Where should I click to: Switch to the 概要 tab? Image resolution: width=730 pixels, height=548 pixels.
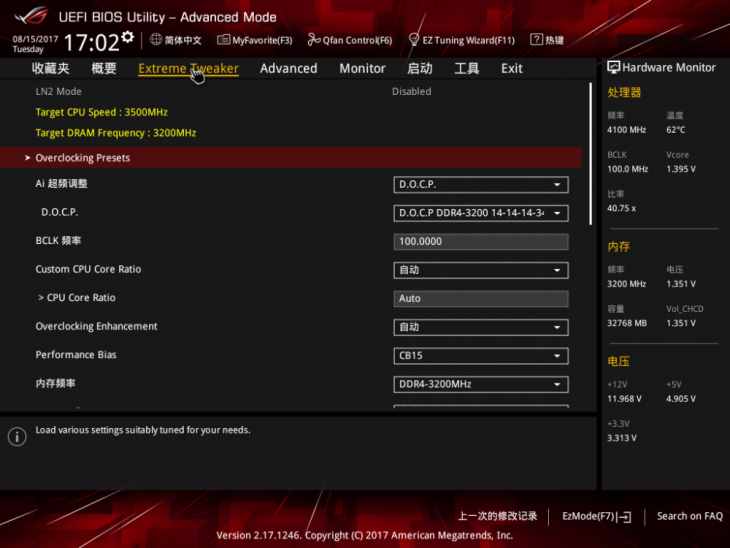(x=103, y=68)
